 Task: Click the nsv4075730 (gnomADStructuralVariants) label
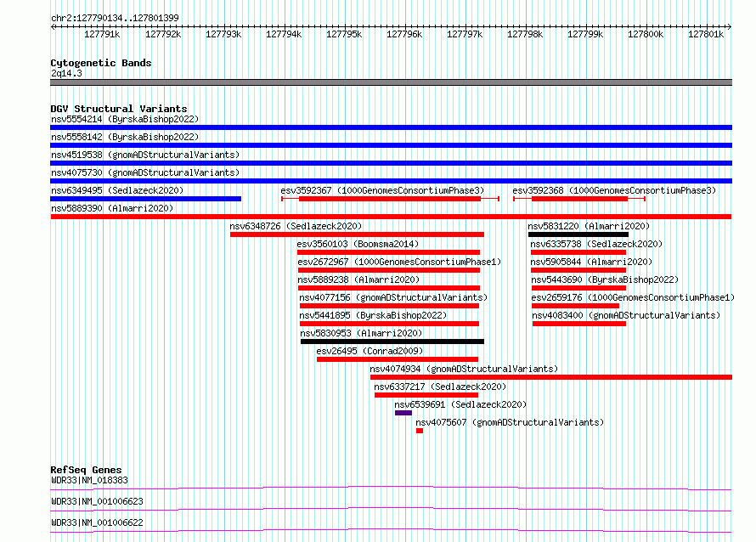pyautogui.click(x=145, y=172)
